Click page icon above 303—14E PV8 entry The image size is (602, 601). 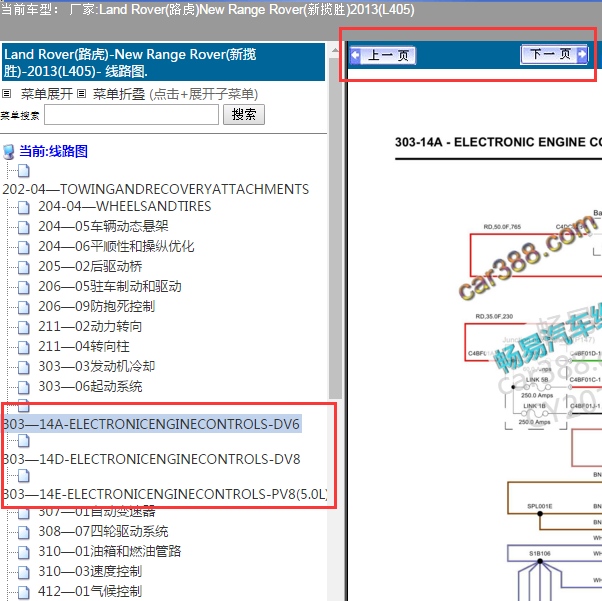tap(23, 476)
